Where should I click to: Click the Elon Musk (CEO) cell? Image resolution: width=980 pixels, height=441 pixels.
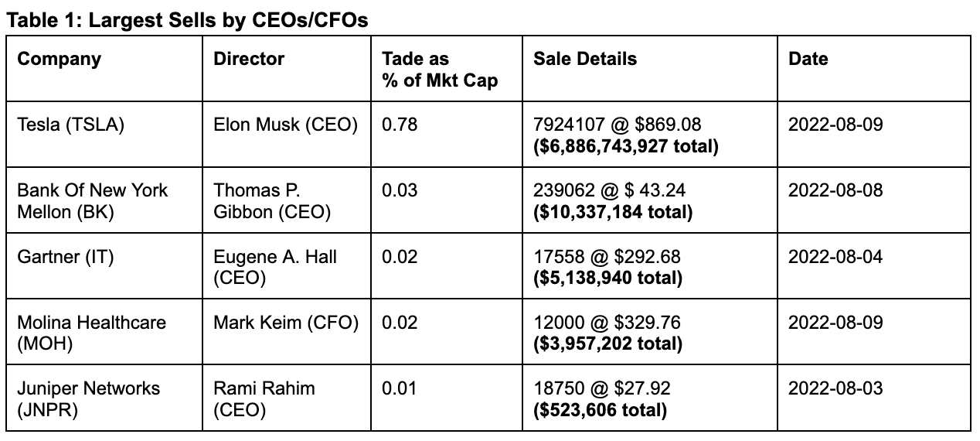[288, 133]
